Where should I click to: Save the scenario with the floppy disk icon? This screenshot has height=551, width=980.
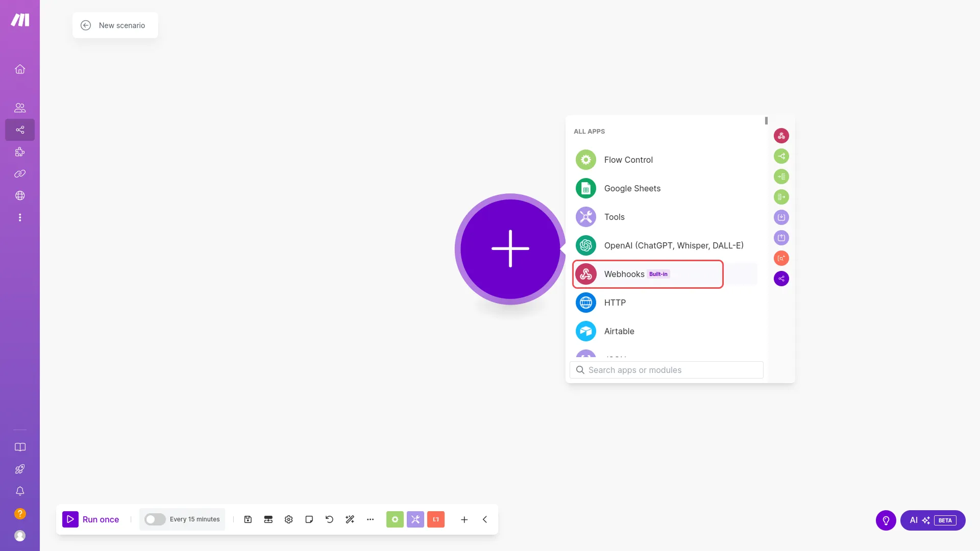click(x=248, y=519)
